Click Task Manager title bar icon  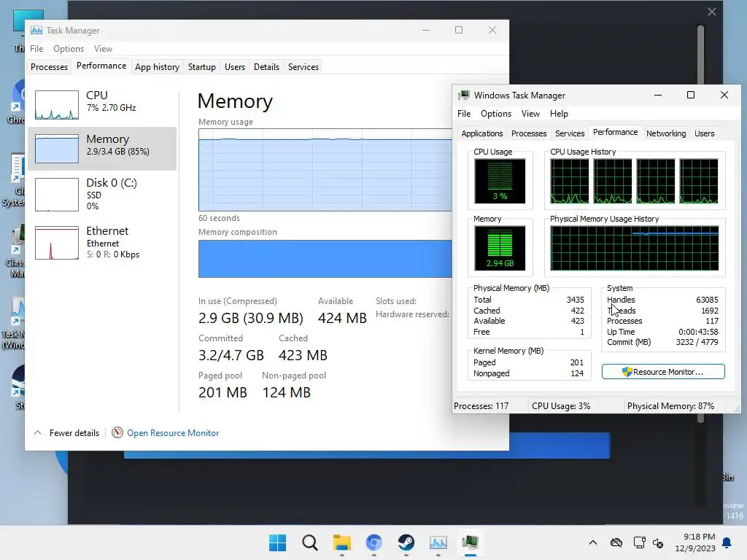pos(36,30)
